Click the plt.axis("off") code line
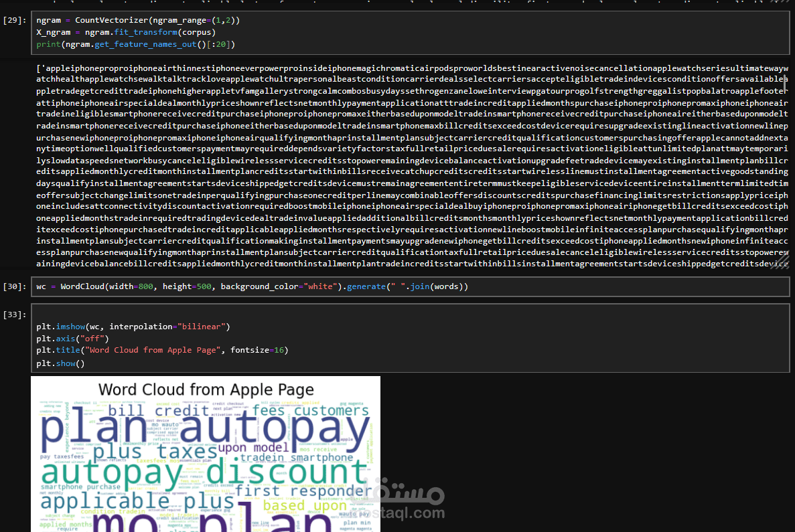Viewport: 795px width, 532px height. coord(72,339)
